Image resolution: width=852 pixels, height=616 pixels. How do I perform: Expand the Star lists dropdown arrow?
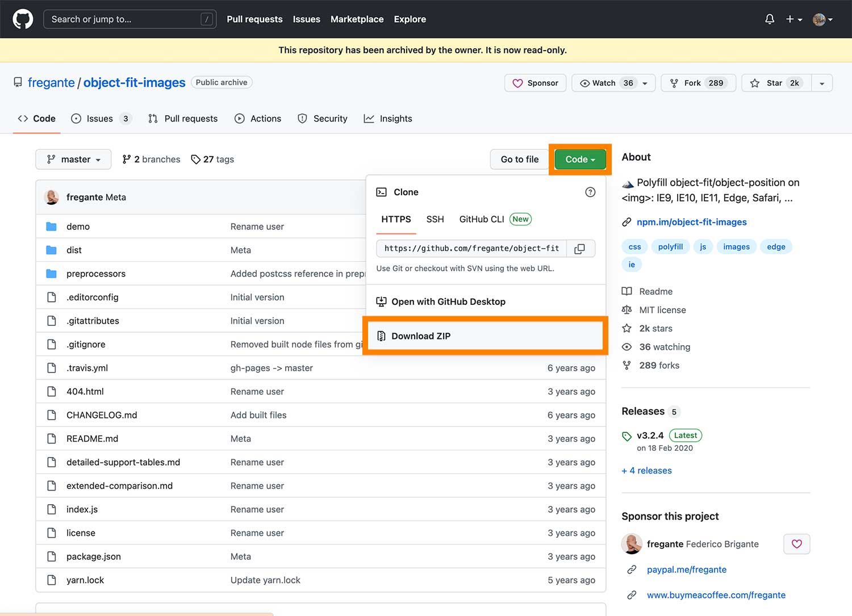tap(822, 83)
